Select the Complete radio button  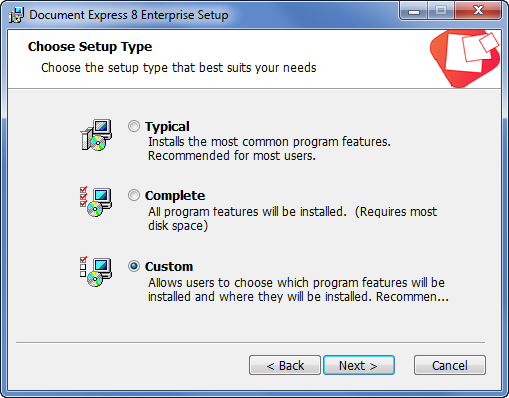coord(134,195)
